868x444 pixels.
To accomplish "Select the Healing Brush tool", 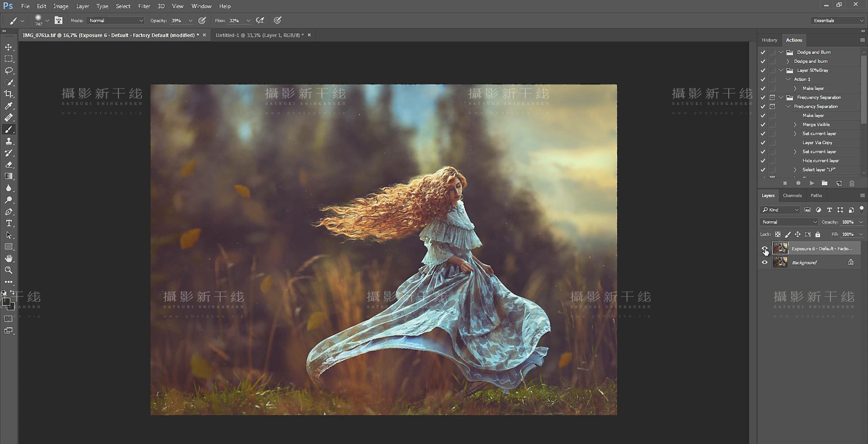I will point(9,117).
